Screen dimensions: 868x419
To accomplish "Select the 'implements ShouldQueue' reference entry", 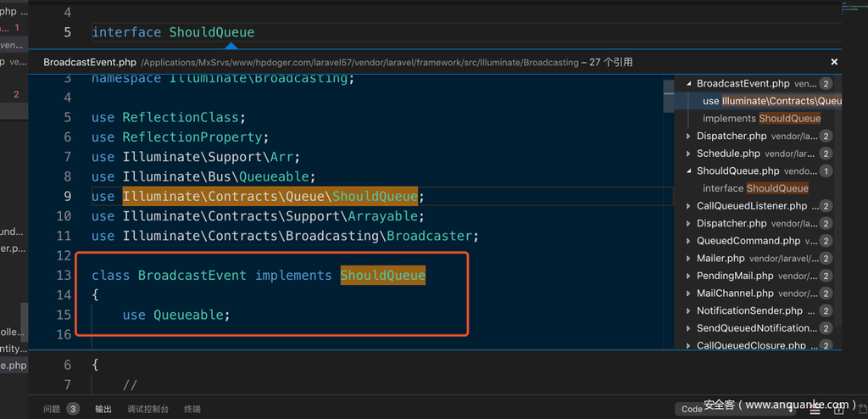I will click(x=761, y=119).
